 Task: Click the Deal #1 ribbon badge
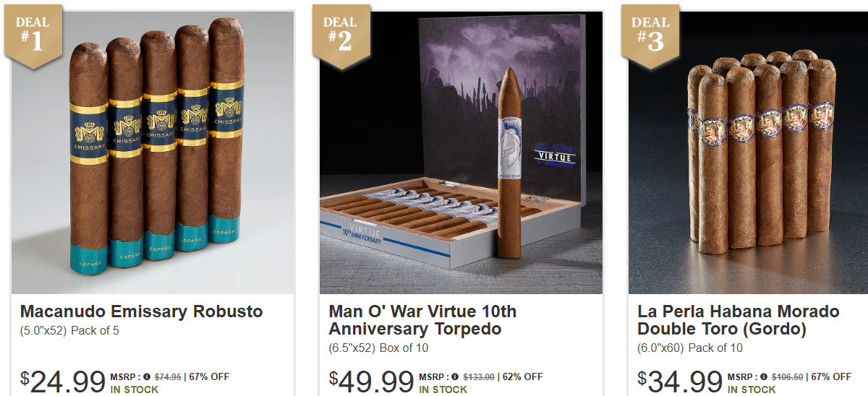click(33, 36)
